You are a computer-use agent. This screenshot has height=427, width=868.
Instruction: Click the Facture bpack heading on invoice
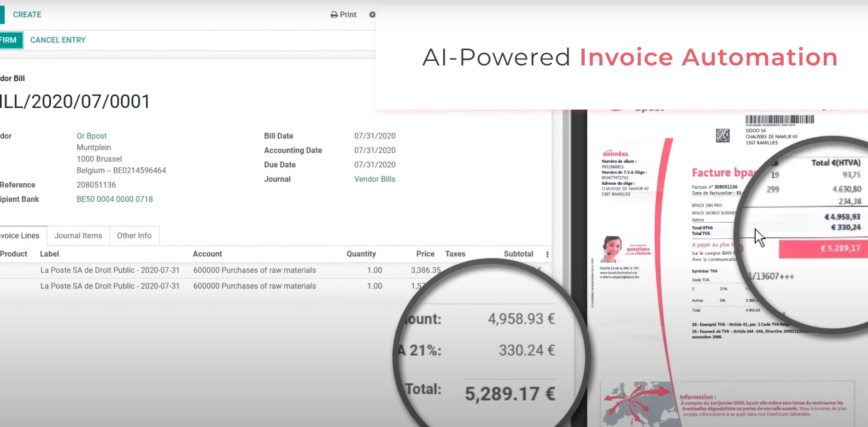tap(724, 173)
